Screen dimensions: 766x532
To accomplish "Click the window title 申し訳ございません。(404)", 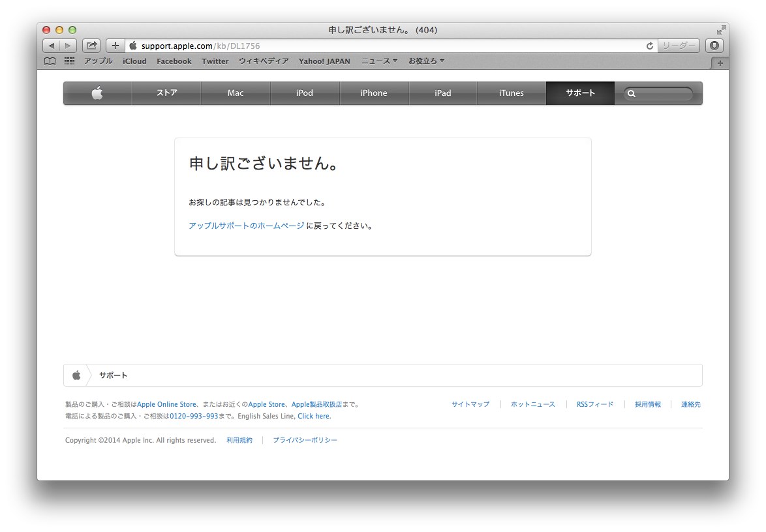I will (x=383, y=30).
